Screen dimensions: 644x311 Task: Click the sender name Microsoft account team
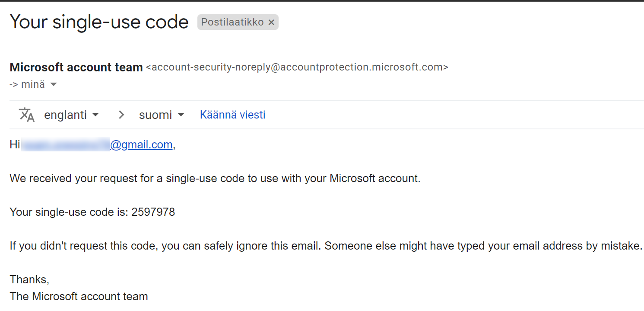pos(76,67)
